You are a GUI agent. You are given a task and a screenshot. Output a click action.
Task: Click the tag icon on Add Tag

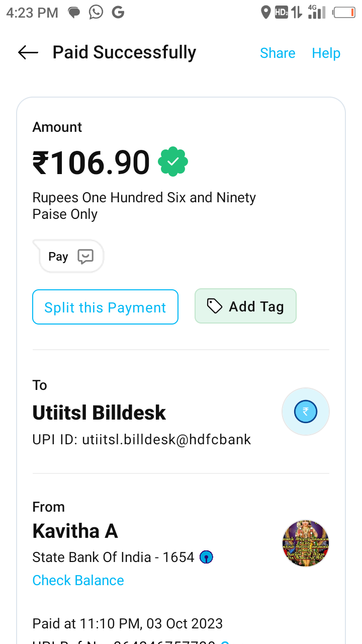coord(215,306)
